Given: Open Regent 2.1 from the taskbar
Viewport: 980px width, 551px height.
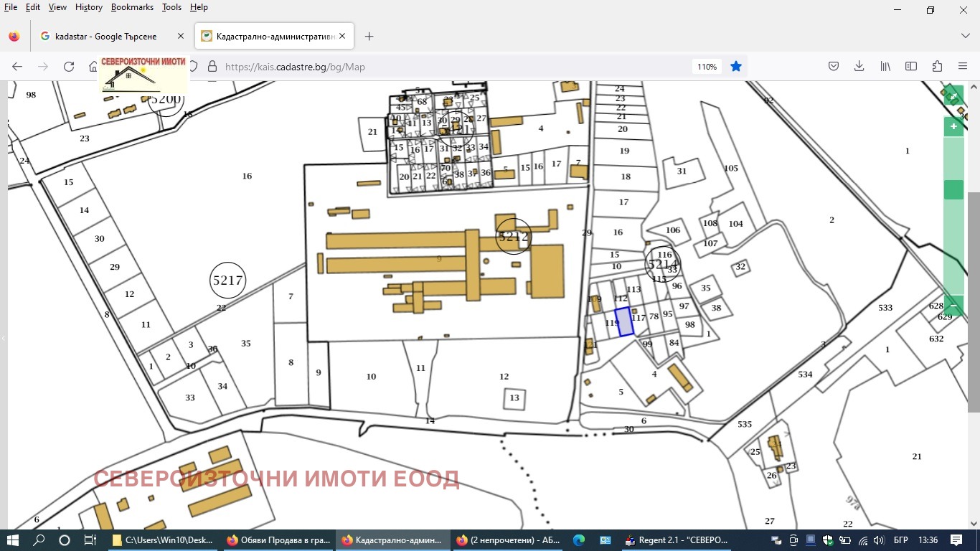Looking at the screenshot, I should pyautogui.click(x=677, y=540).
